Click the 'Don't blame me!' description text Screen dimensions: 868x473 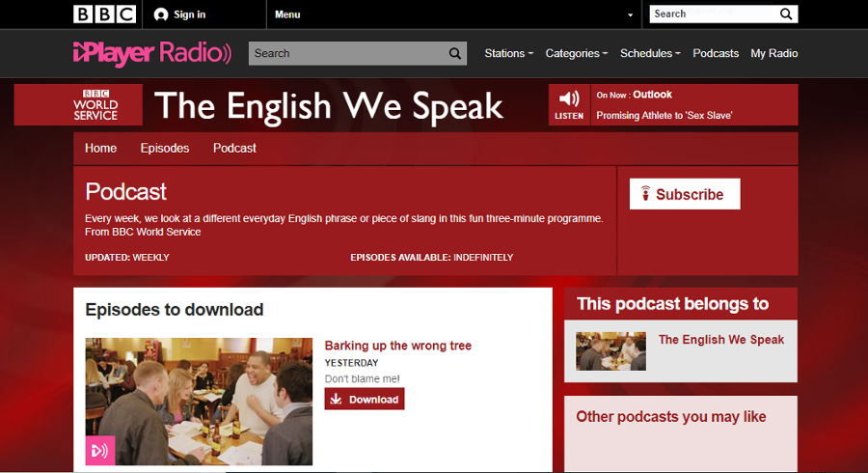[362, 378]
